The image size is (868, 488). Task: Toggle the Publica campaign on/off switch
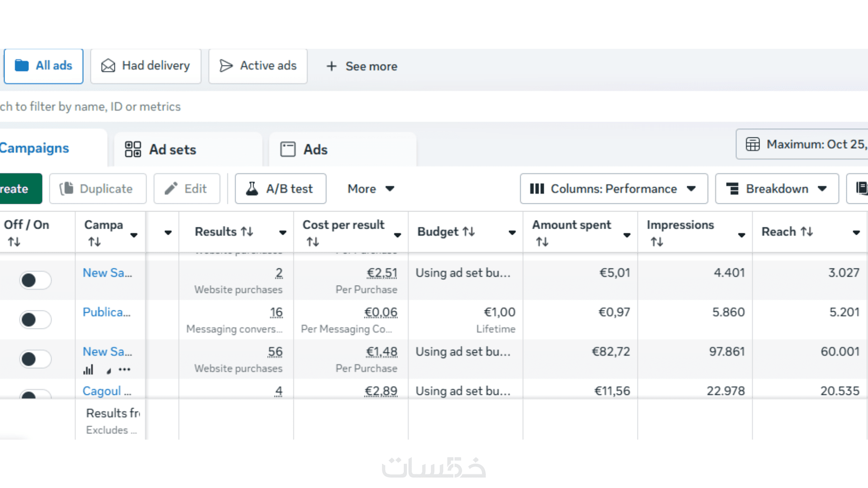coord(35,319)
